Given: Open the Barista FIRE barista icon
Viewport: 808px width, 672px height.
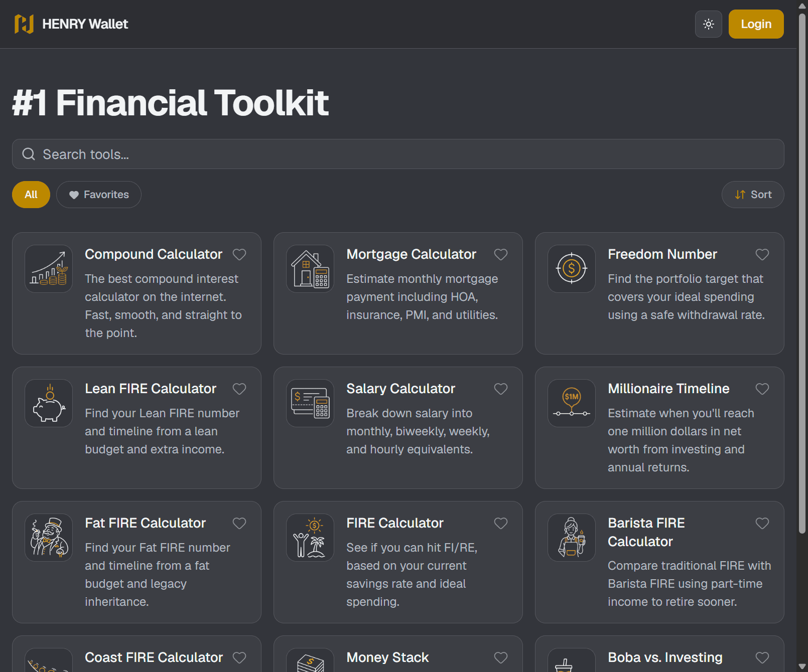Looking at the screenshot, I should (x=572, y=538).
